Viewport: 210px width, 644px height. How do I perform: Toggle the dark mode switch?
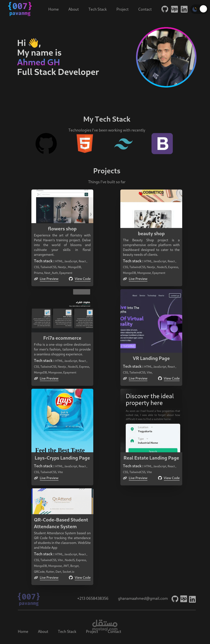(199, 9)
